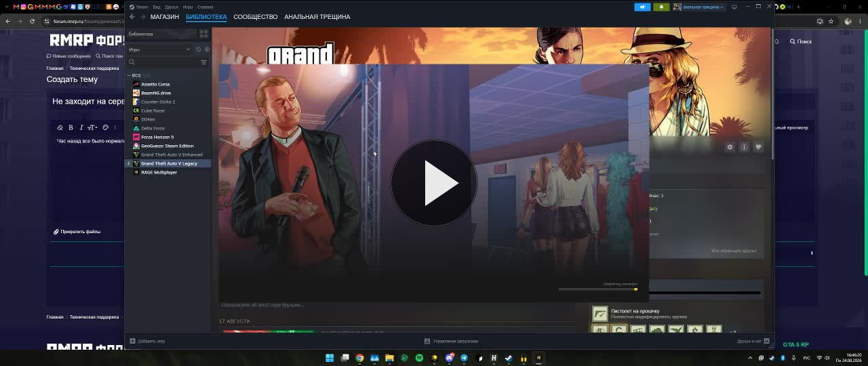Select DDNet in library list
Viewport: 868px width, 366px height.
[148, 119]
